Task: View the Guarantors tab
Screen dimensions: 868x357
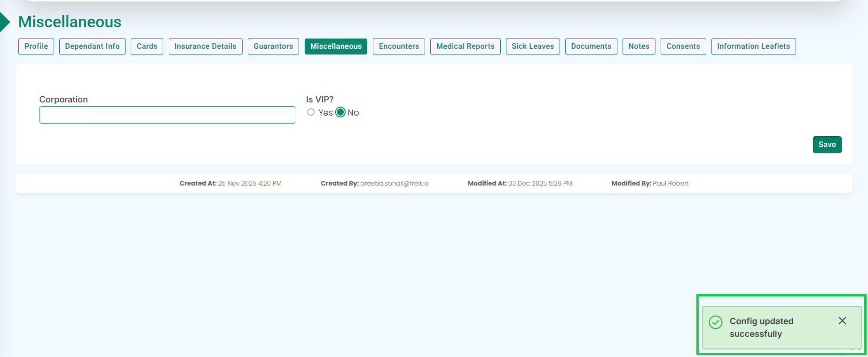Action: click(x=273, y=47)
